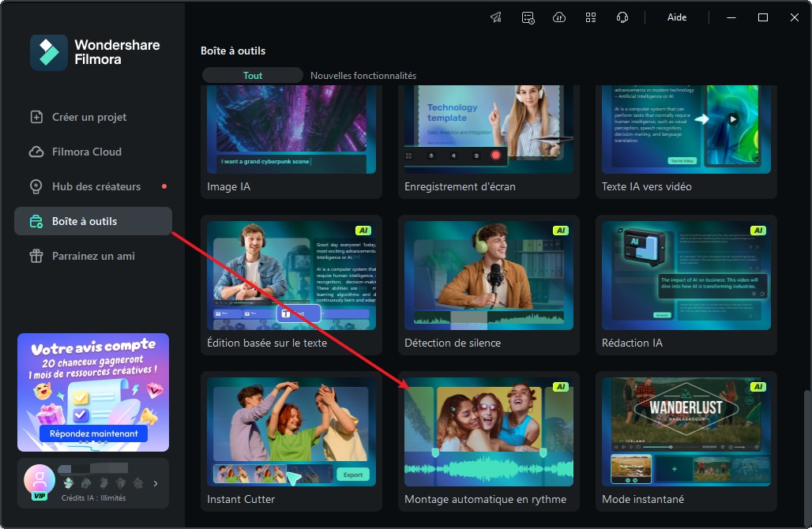Click the Répondez maintenant button
This screenshot has height=529, width=812.
click(94, 433)
